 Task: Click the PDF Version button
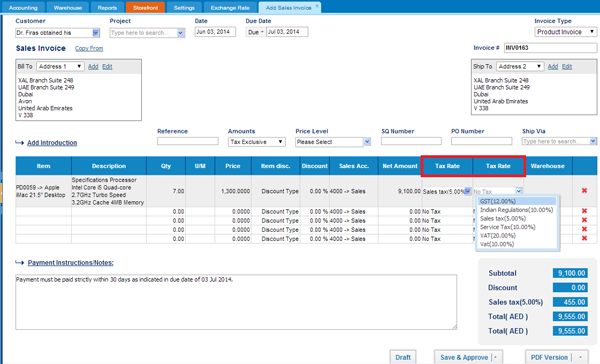(549, 357)
